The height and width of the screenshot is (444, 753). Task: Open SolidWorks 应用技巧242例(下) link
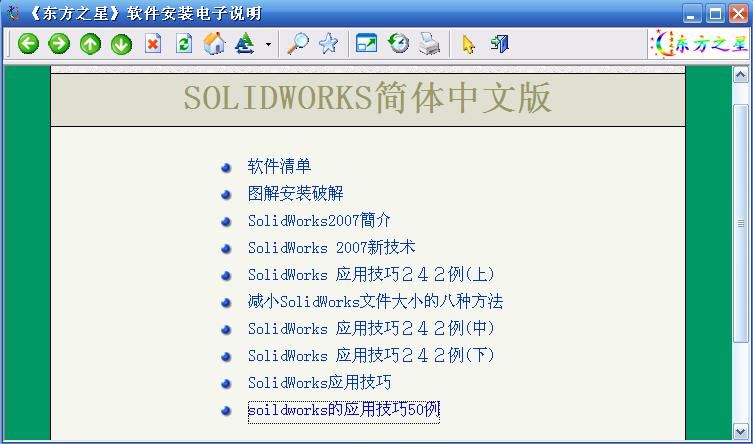[x=371, y=356]
